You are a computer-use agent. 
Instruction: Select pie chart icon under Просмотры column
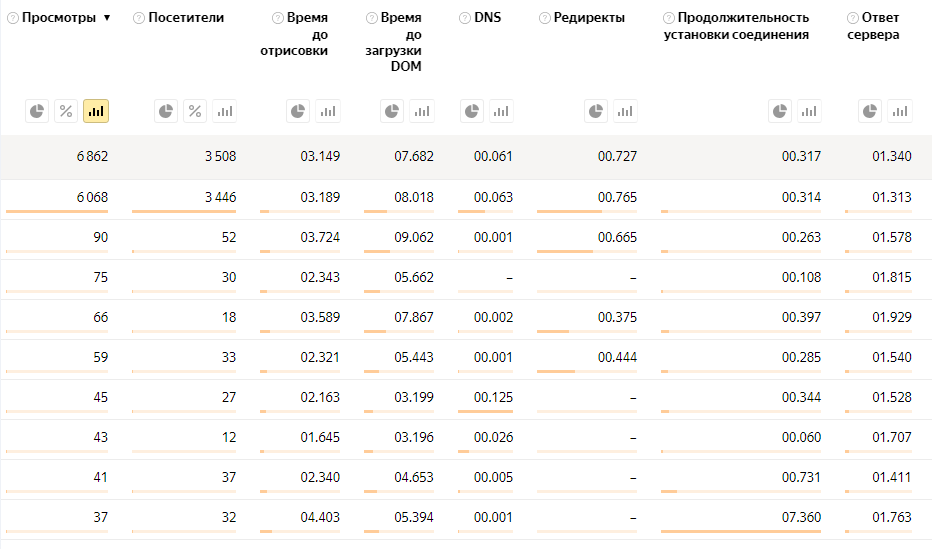(x=37, y=111)
